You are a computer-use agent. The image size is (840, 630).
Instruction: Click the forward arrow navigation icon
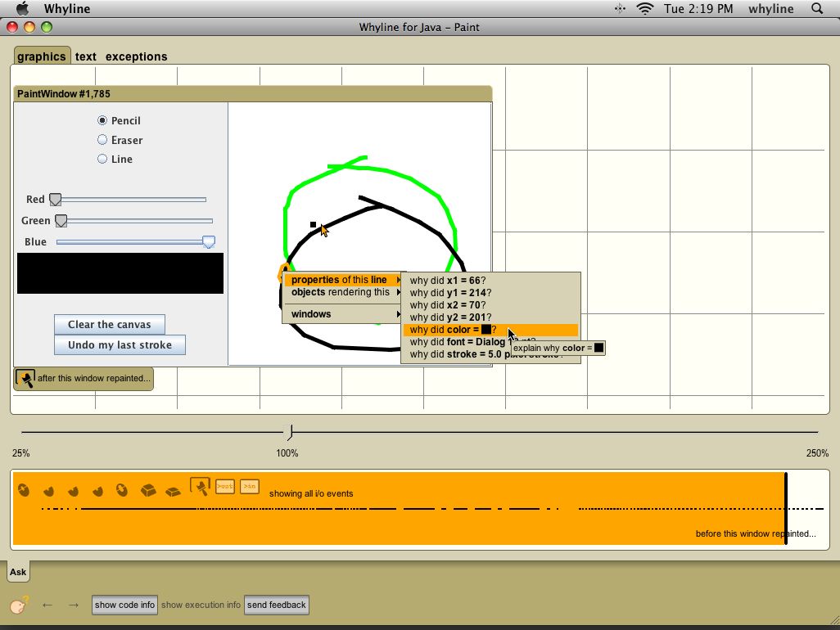coord(74,605)
